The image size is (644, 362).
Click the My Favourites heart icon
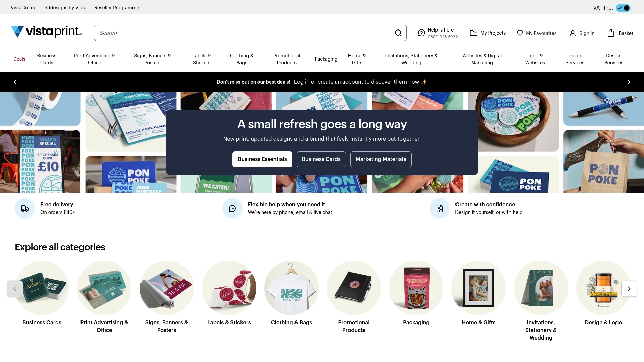(x=520, y=33)
